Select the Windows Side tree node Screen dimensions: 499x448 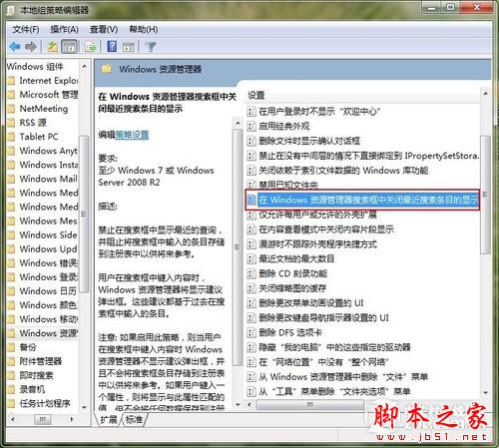(x=49, y=234)
